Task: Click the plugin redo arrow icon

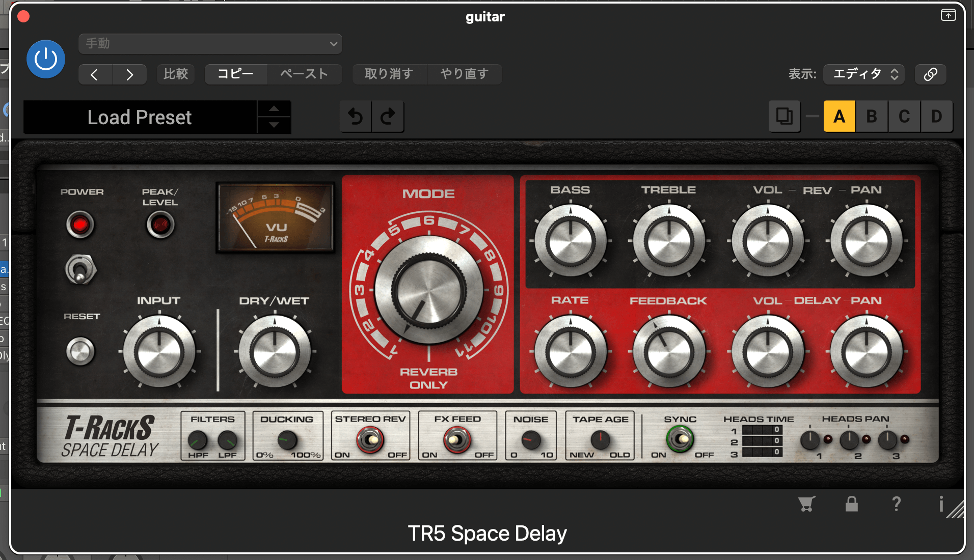Action: coord(388,117)
